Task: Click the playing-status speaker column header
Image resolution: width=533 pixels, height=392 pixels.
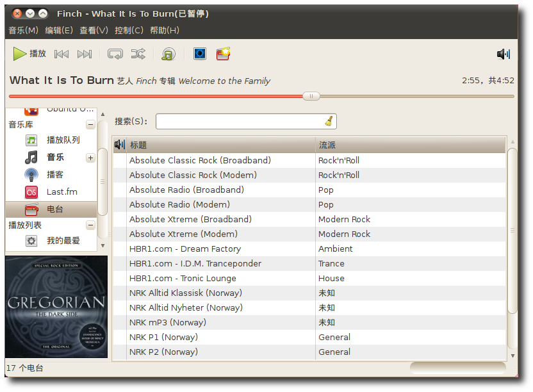Action: tap(120, 145)
